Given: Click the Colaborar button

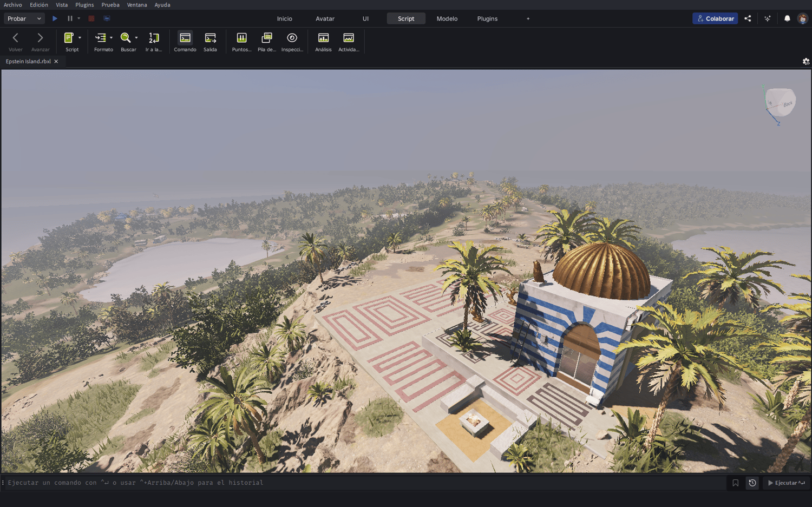Looking at the screenshot, I should 715,18.
